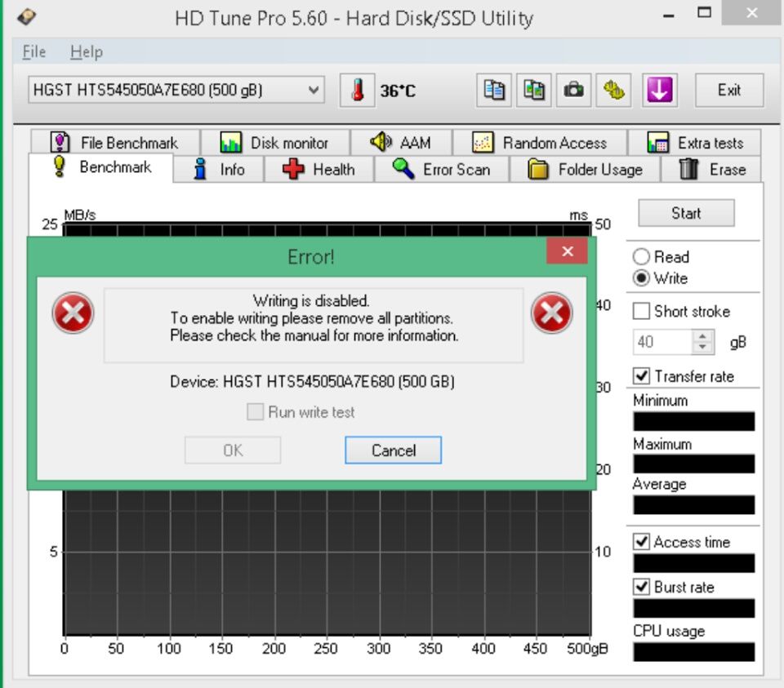Maximize the HD Tune Pro window
784x688 pixels.
pyautogui.click(x=704, y=13)
